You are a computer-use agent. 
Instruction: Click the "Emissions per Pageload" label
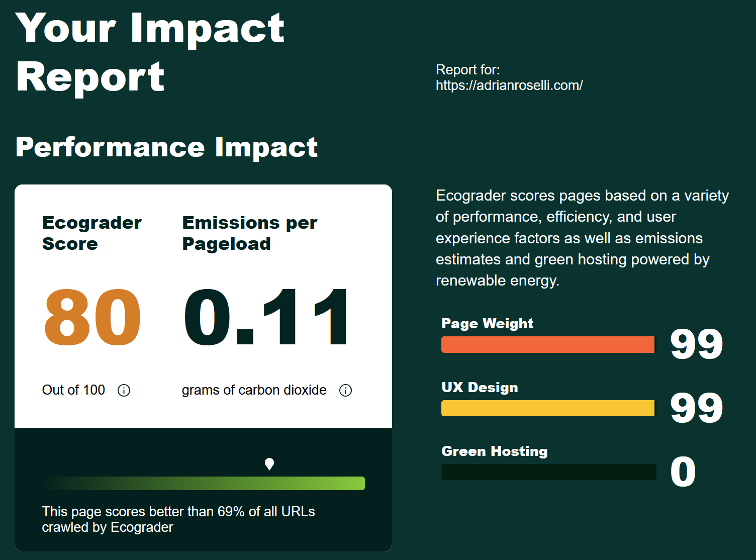(249, 233)
